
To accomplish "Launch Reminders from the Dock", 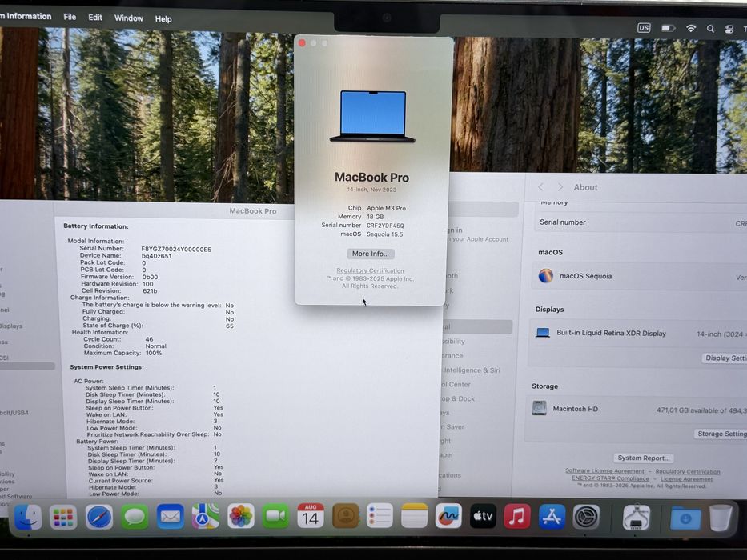I will coord(380,516).
